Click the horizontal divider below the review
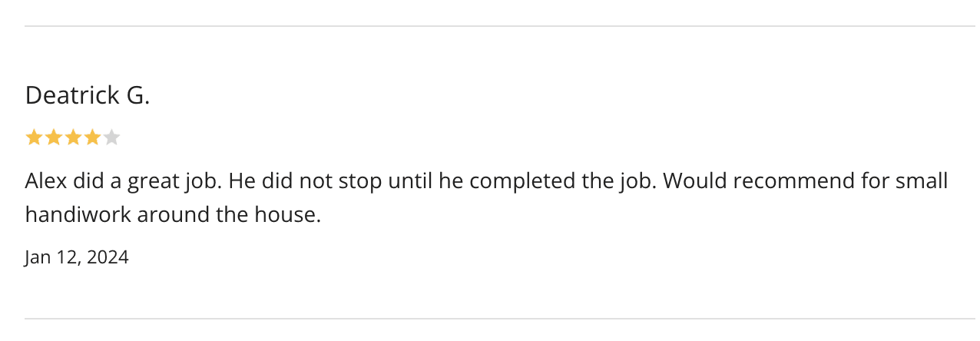This screenshot has height=341, width=980. point(499,318)
